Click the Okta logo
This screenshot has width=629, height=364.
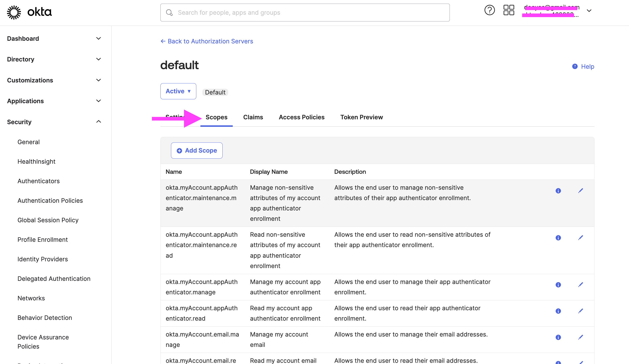[29, 12]
